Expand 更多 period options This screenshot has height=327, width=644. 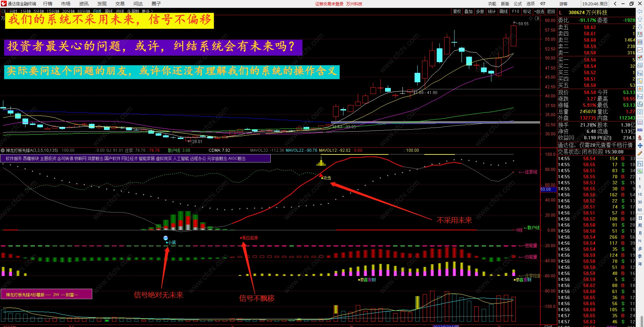coord(147,11)
